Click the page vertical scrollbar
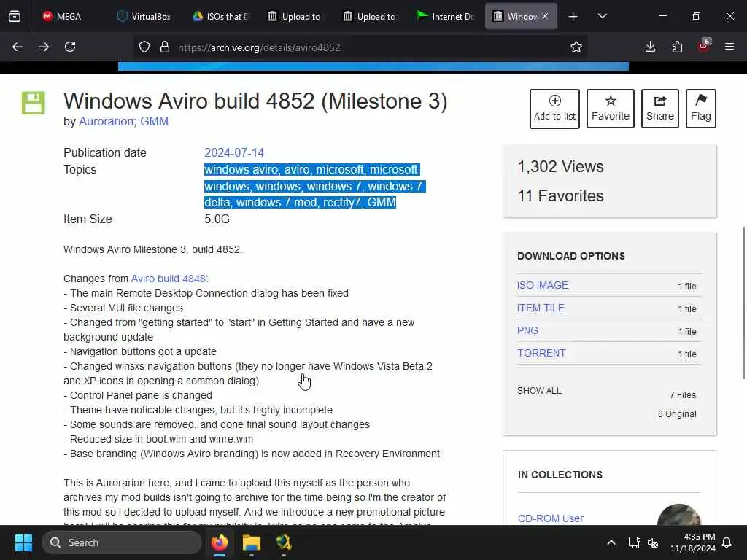The image size is (747, 560). pyautogui.click(x=743, y=303)
